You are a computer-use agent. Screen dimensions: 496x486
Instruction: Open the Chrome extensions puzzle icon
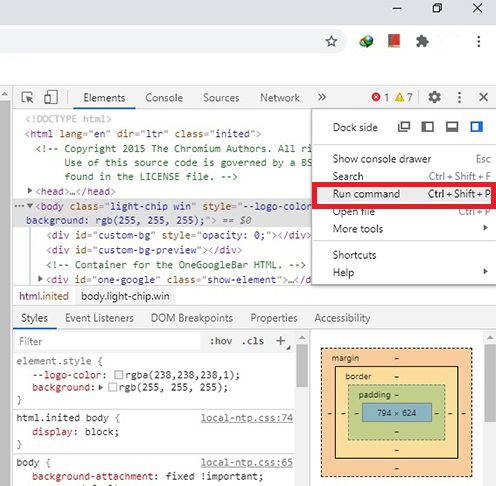coord(422,42)
